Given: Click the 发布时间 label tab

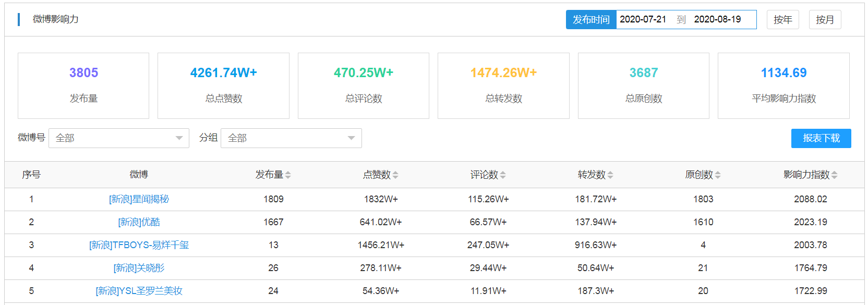Looking at the screenshot, I should (591, 20).
